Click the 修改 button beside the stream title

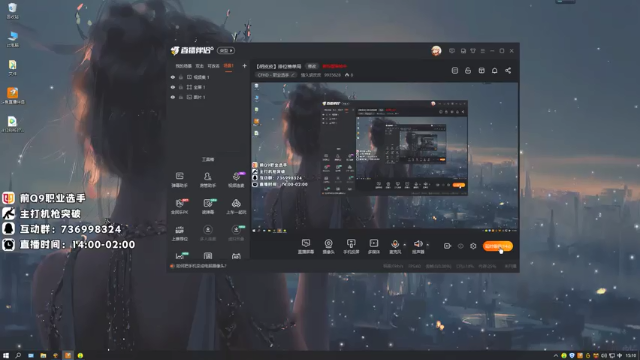[x=312, y=66]
